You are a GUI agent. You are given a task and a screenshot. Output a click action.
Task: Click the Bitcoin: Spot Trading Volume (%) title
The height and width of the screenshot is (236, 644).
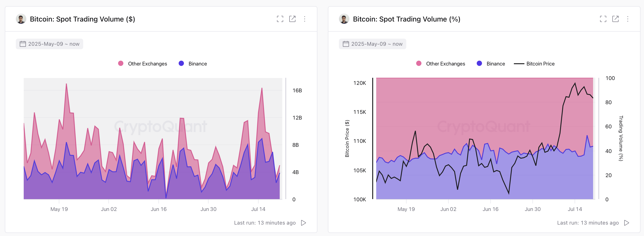tap(407, 19)
